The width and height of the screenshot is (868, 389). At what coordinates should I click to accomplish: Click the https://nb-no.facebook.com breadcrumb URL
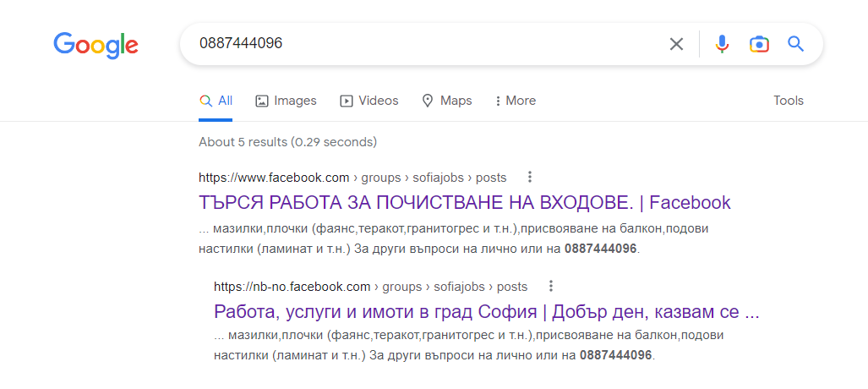(x=292, y=287)
